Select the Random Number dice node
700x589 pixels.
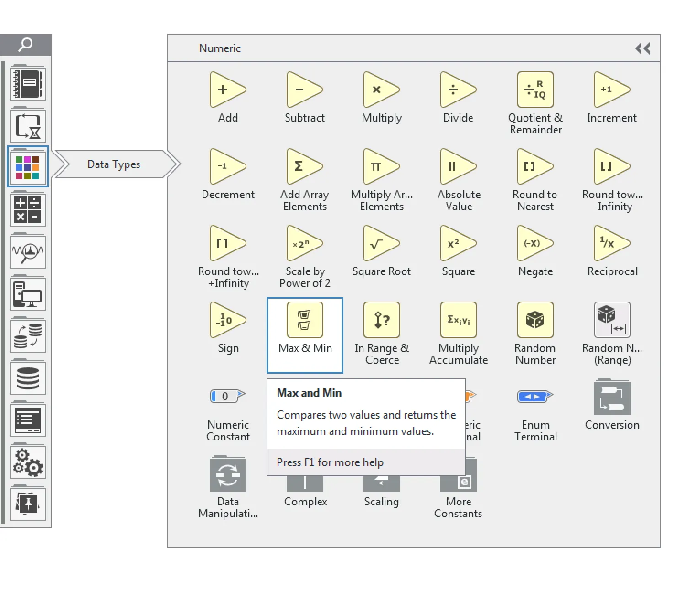click(534, 320)
